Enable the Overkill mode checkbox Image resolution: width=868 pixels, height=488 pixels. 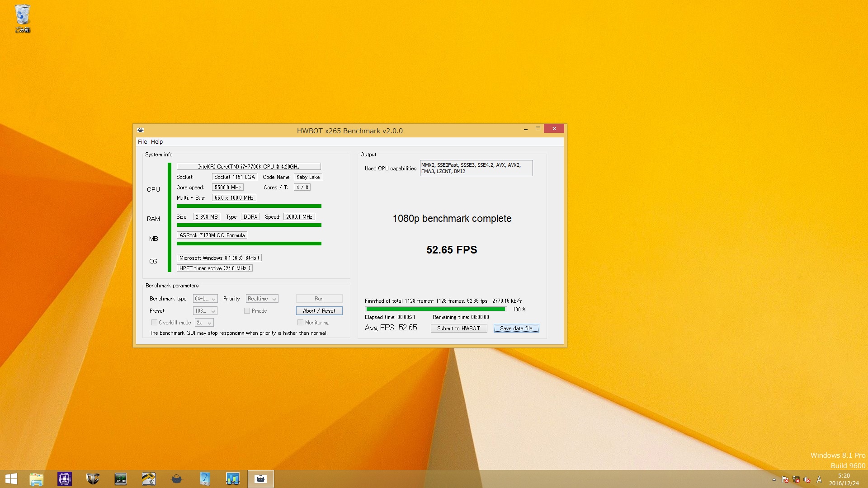pos(154,323)
